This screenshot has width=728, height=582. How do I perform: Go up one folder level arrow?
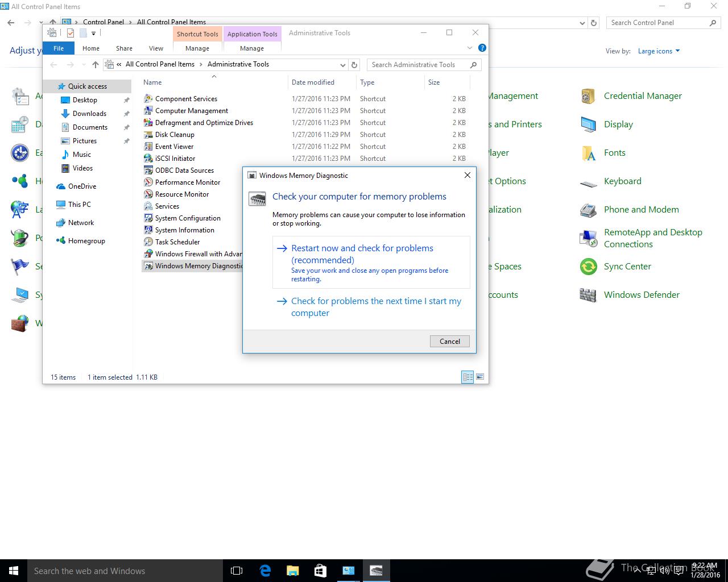pyautogui.click(x=96, y=65)
